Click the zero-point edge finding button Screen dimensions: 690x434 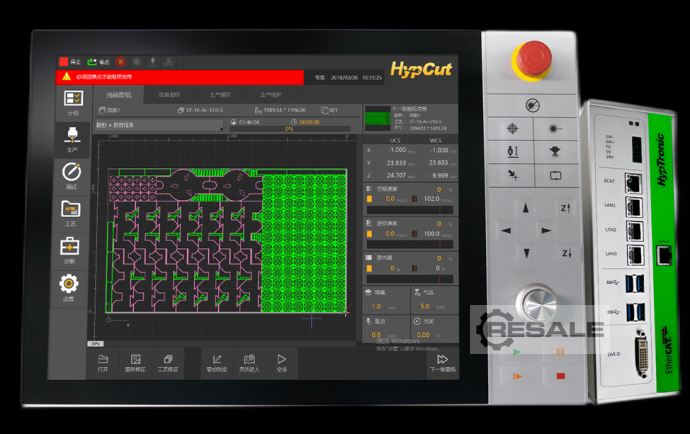tap(217, 363)
